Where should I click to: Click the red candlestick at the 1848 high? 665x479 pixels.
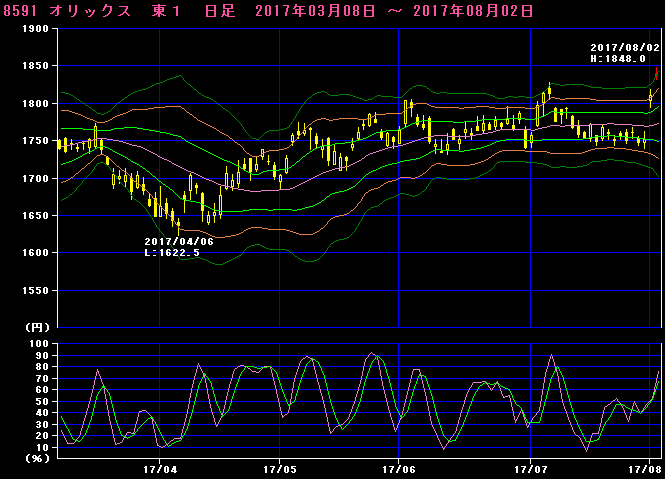656,73
